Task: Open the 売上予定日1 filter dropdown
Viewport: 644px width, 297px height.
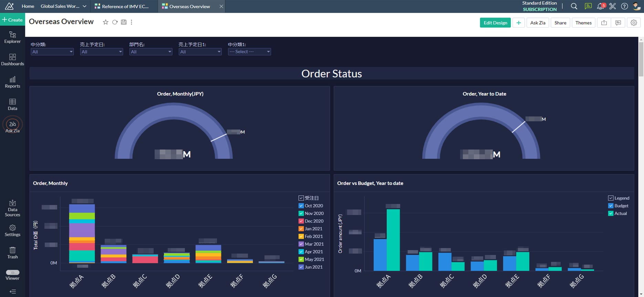Action: point(200,52)
